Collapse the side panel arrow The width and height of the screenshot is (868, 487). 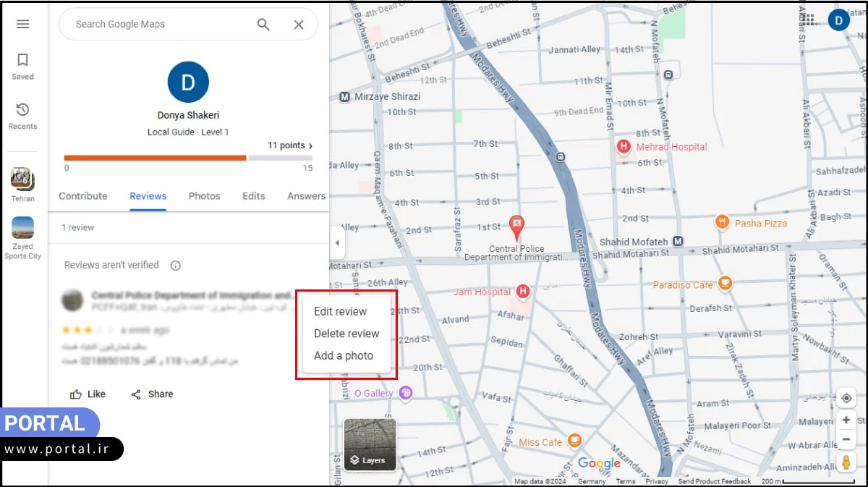click(337, 244)
